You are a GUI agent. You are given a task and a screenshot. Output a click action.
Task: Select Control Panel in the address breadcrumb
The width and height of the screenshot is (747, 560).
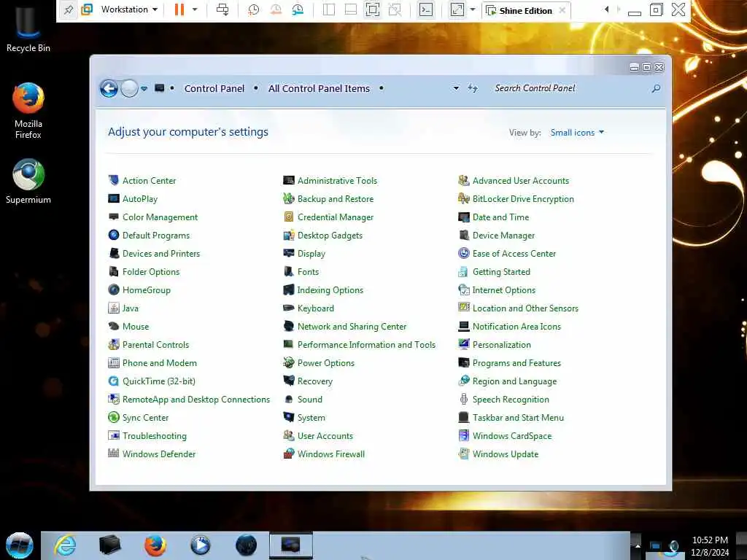pos(214,88)
